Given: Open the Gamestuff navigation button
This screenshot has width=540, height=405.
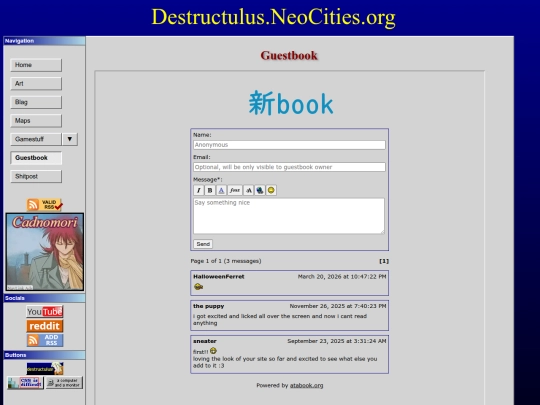Looking at the screenshot, I should (x=36, y=139).
